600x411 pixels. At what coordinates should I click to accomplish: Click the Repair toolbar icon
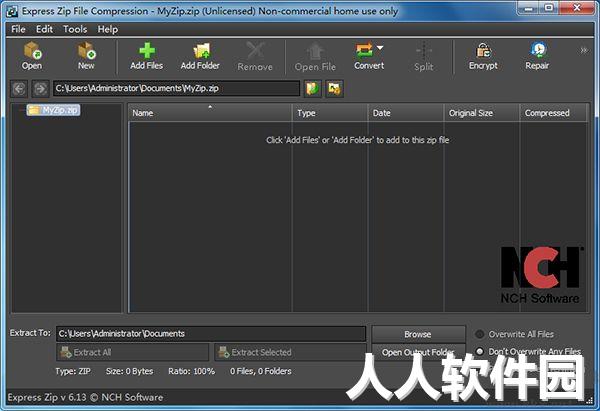pyautogui.click(x=537, y=56)
